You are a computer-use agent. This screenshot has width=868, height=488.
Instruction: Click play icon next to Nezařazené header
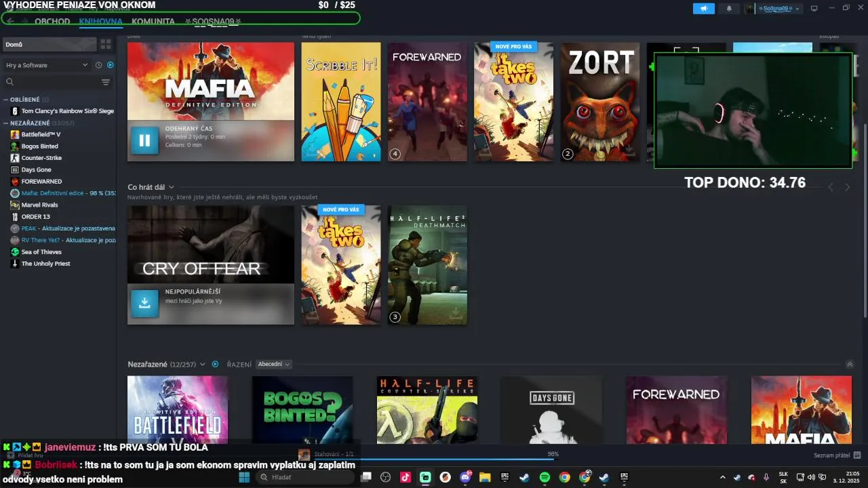[x=215, y=364]
